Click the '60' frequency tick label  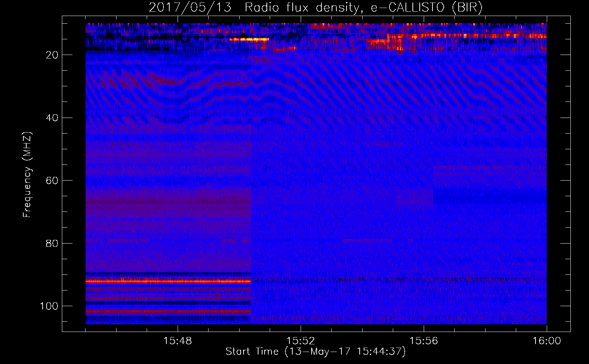(52, 181)
